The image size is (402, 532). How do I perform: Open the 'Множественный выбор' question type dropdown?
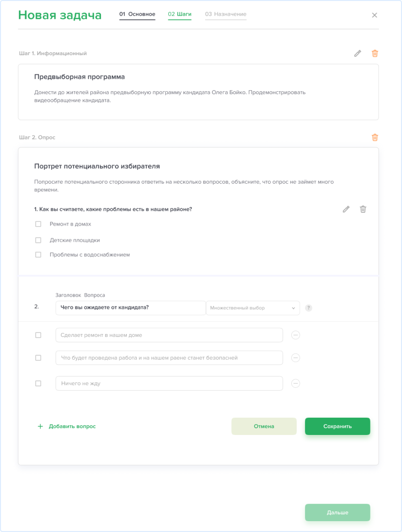253,308
